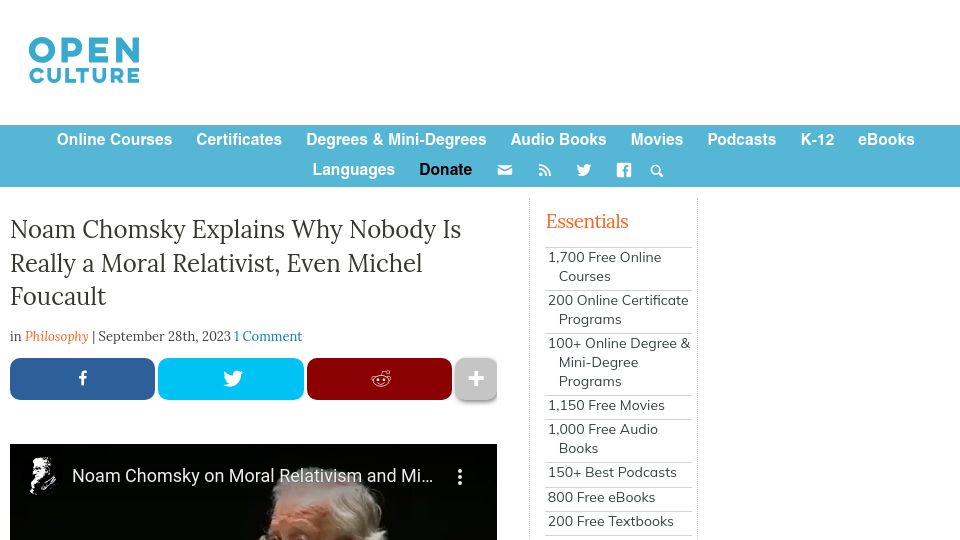Screen dimensions: 960x540
Task: Click the Open Culture logo
Action: 84,60
